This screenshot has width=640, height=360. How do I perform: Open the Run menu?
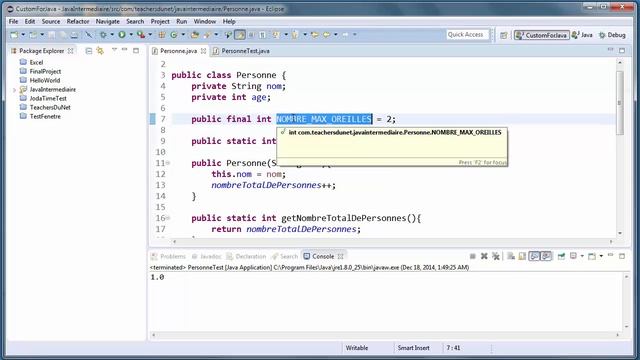pyautogui.click(x=182, y=22)
